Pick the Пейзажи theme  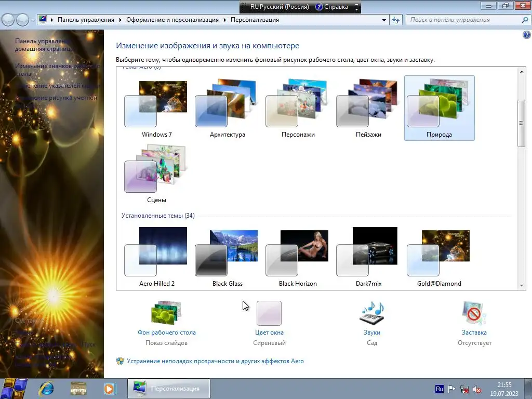pyautogui.click(x=368, y=108)
